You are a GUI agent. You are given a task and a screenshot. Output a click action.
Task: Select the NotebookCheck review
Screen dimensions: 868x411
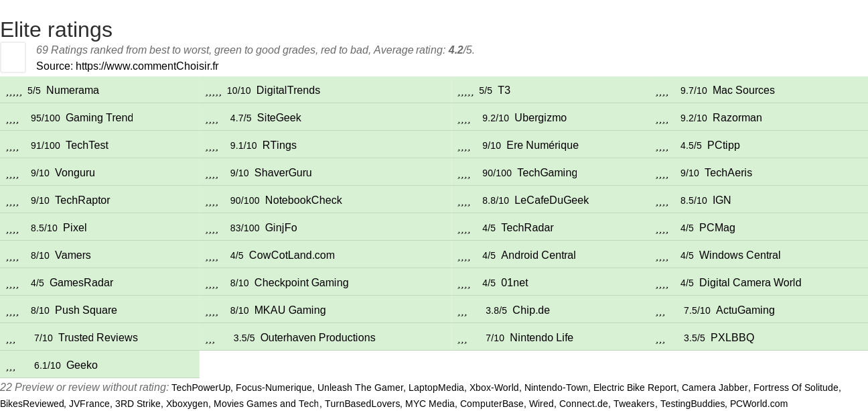303,200
